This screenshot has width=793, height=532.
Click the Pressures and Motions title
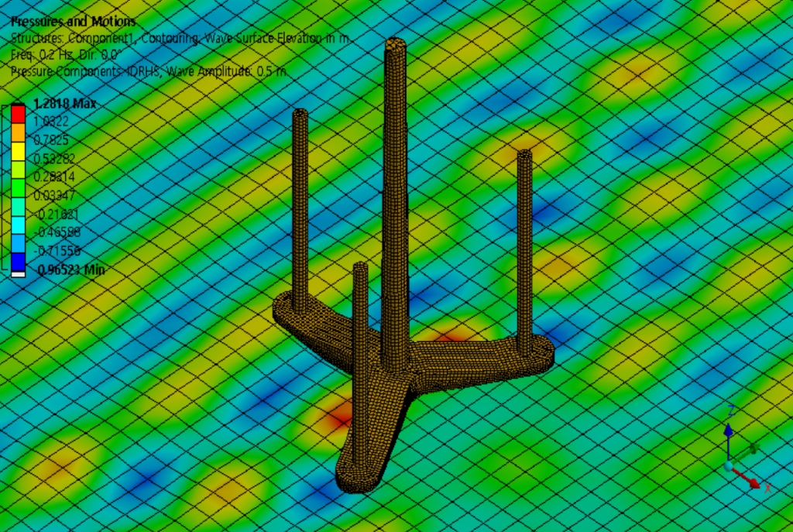pos(74,22)
